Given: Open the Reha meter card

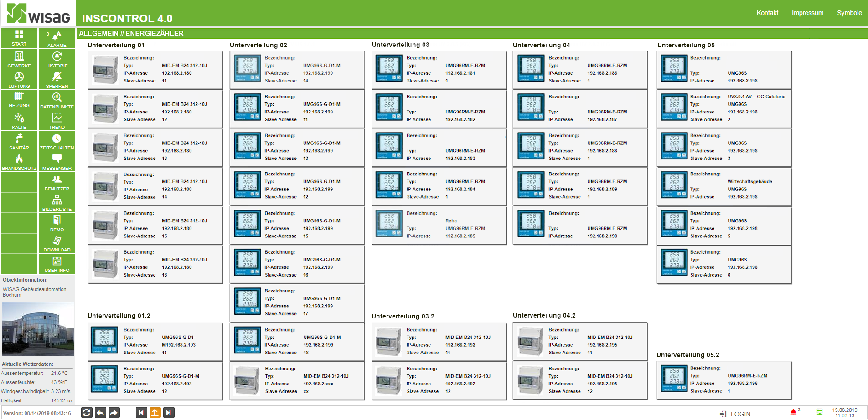Looking at the screenshot, I should pos(439,225).
